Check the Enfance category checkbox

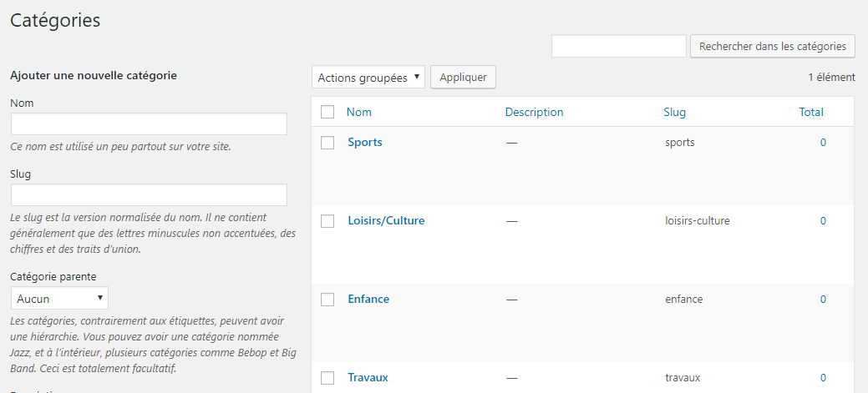click(x=327, y=300)
